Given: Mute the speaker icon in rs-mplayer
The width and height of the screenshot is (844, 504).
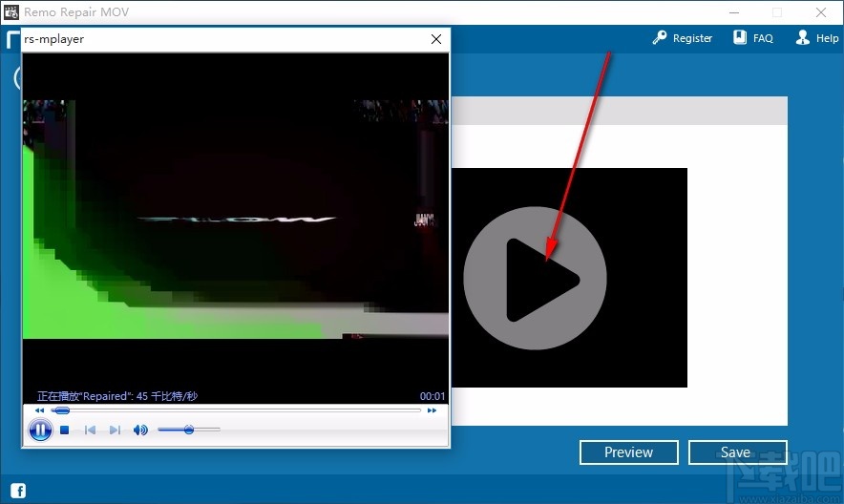Looking at the screenshot, I should (x=140, y=430).
